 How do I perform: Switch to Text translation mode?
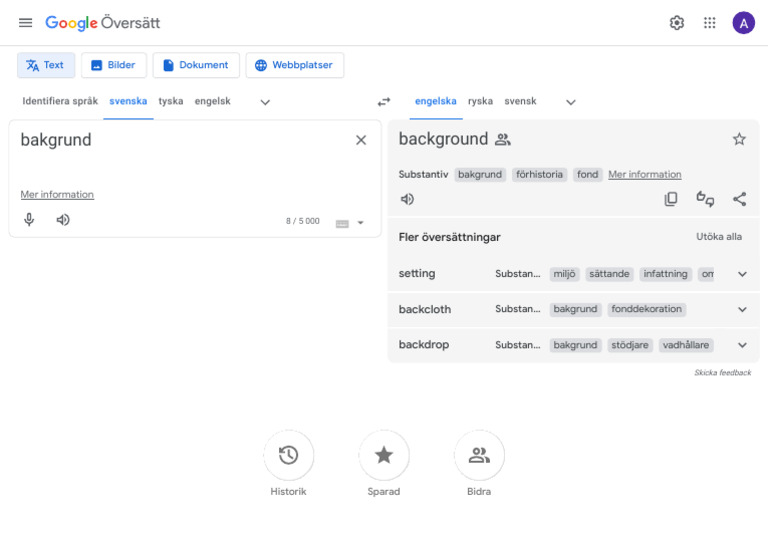point(46,65)
